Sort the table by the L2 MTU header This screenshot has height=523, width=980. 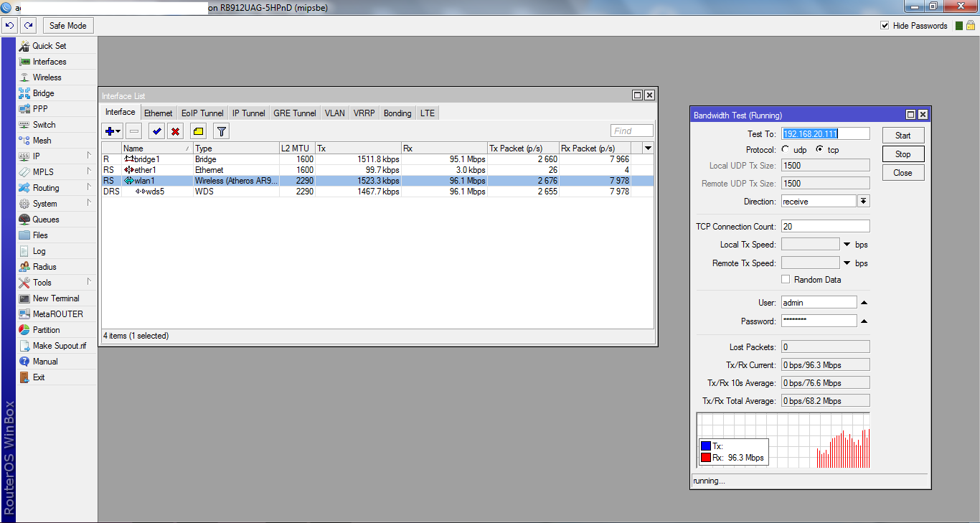pyautogui.click(x=297, y=149)
